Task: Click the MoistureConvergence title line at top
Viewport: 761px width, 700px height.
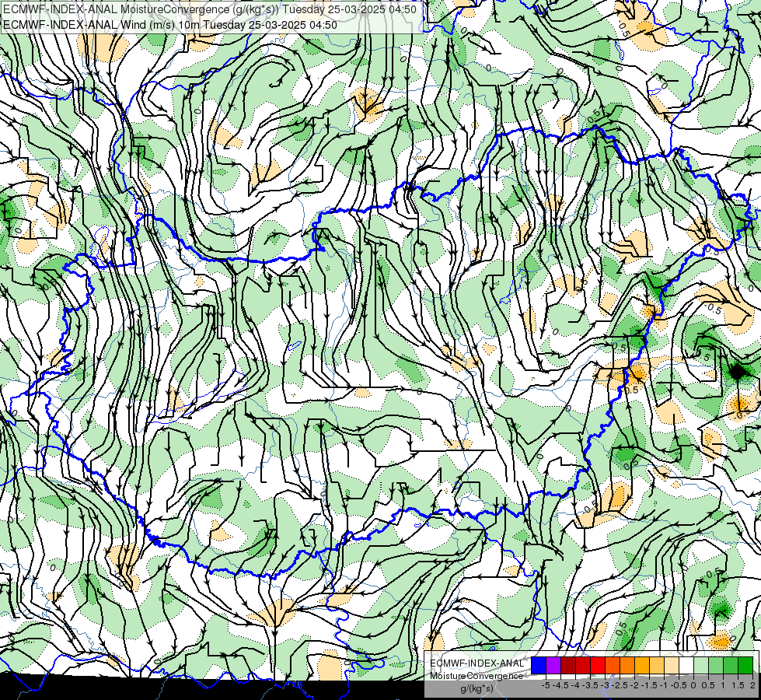Action: [x=210, y=9]
